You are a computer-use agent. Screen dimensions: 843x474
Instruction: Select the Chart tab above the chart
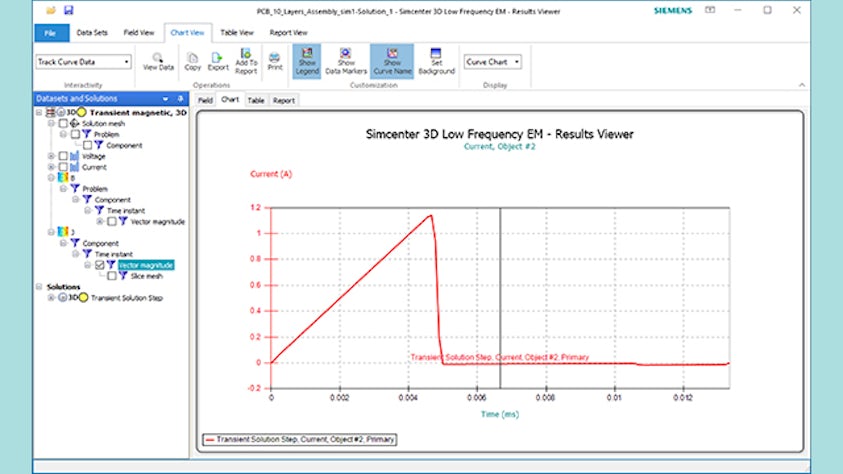230,99
